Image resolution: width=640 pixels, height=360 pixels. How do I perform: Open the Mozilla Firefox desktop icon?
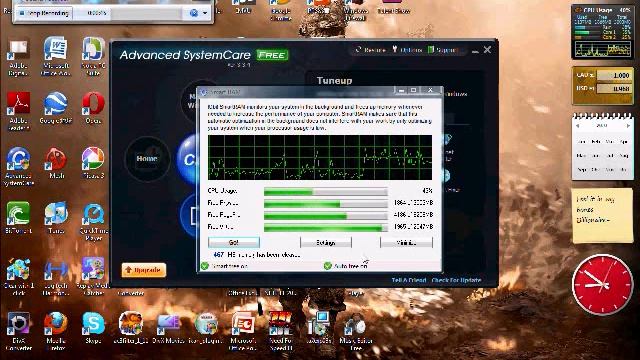click(x=56, y=331)
